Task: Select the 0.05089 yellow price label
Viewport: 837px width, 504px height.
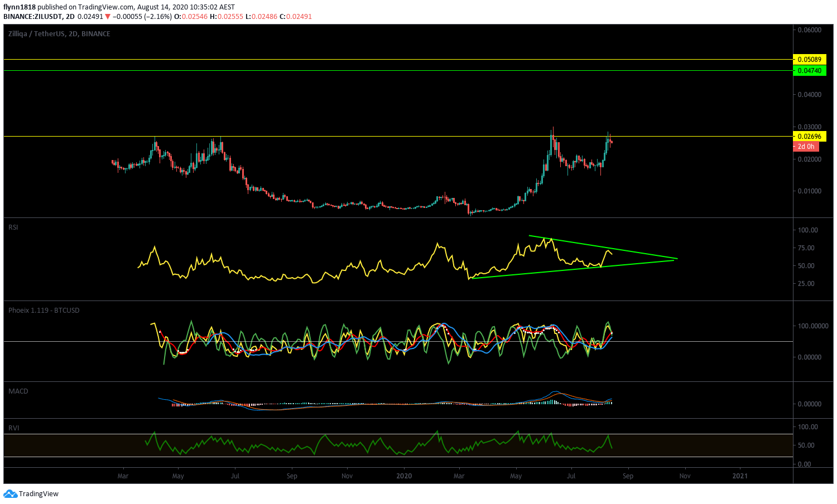Action: point(809,59)
